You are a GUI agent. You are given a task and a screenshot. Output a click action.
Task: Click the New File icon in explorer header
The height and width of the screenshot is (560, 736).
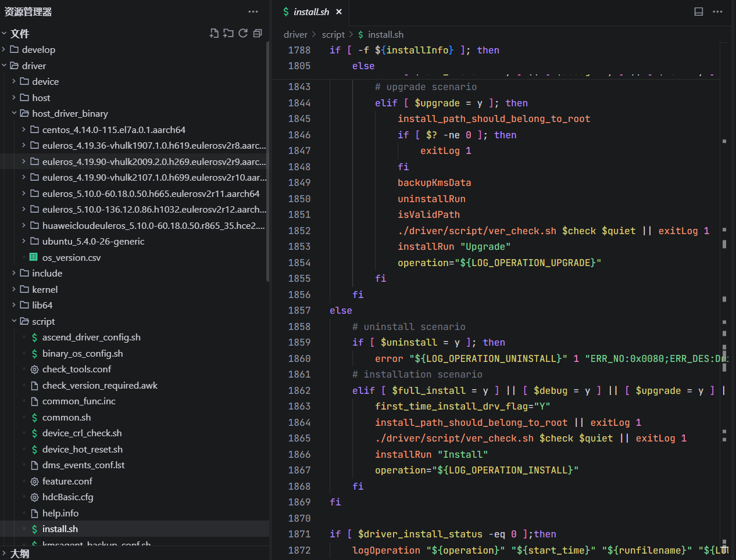pyautogui.click(x=215, y=34)
